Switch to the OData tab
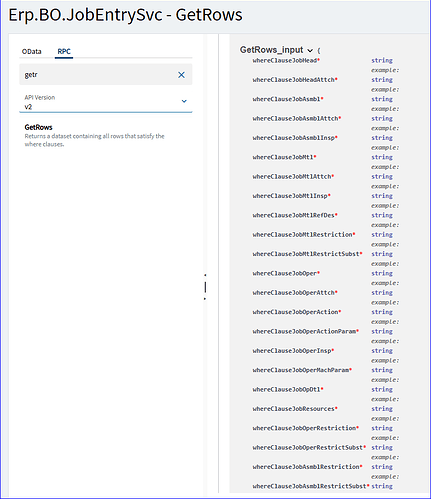This screenshot has width=431, height=499. tap(32, 51)
